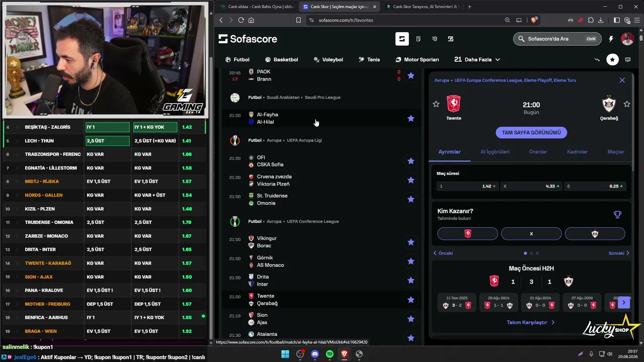
Task: Toggle favorite star for PAOK – Brann
Action: [411, 75]
